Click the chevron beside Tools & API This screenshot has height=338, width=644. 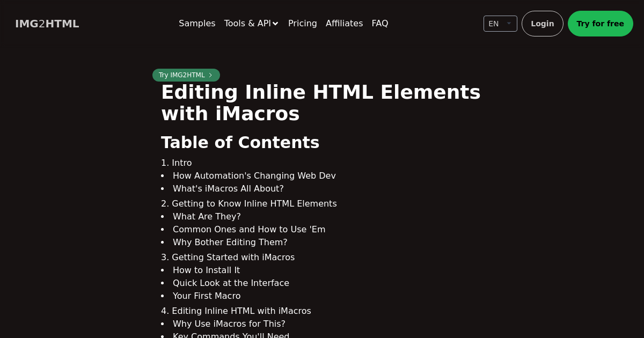pos(275,24)
